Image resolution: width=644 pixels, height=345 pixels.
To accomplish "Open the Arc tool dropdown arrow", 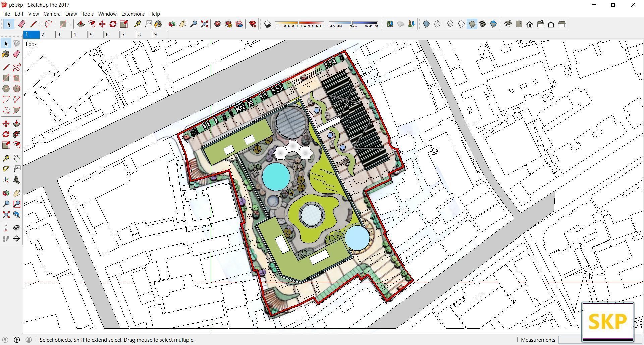I will tap(55, 24).
